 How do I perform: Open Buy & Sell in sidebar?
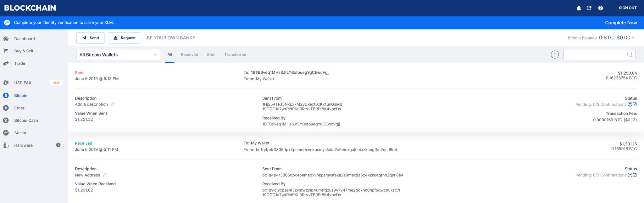pos(24,51)
